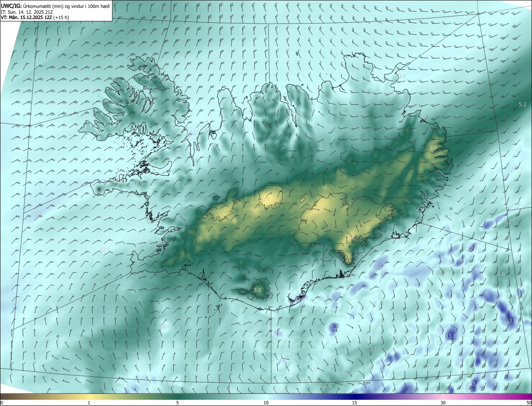Click the 5.2 value over the Westfjords peninsula

click(x=127, y=103)
